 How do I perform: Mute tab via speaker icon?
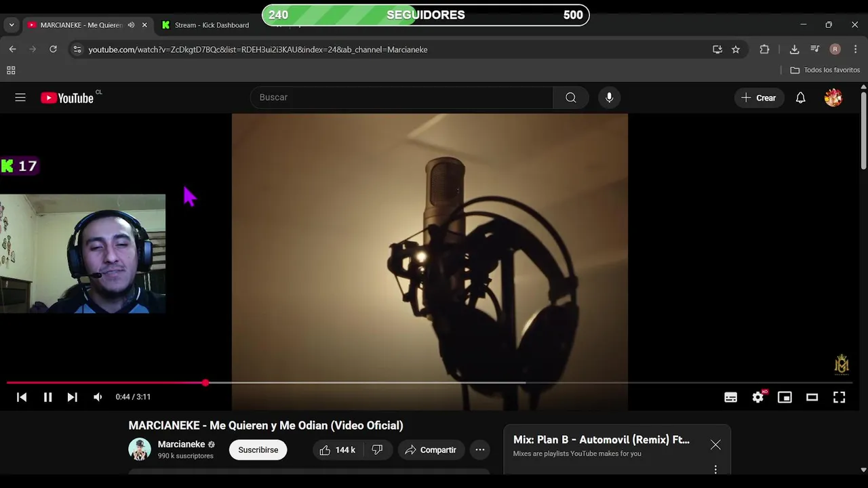click(131, 25)
